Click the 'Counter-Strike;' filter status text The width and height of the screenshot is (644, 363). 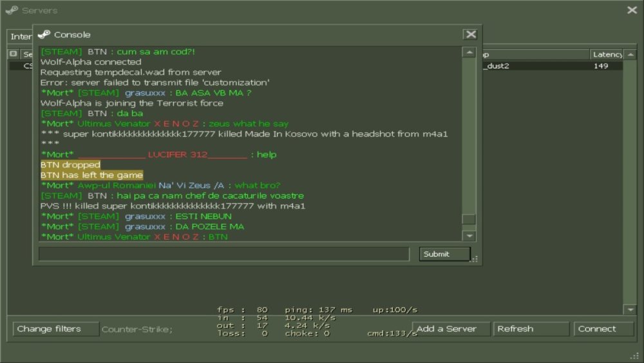coord(137,329)
